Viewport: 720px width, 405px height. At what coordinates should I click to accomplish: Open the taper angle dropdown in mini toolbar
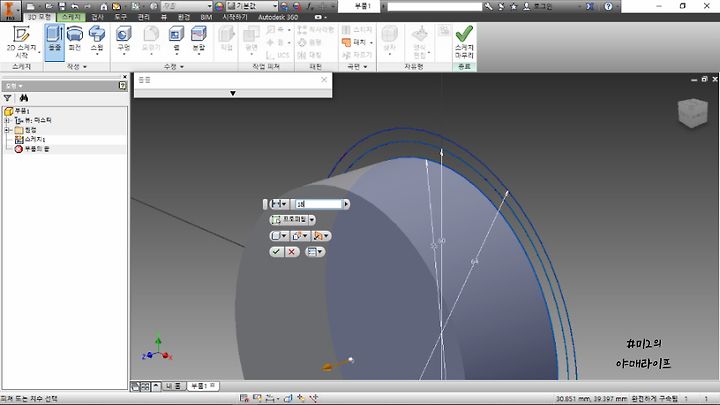[321, 236]
